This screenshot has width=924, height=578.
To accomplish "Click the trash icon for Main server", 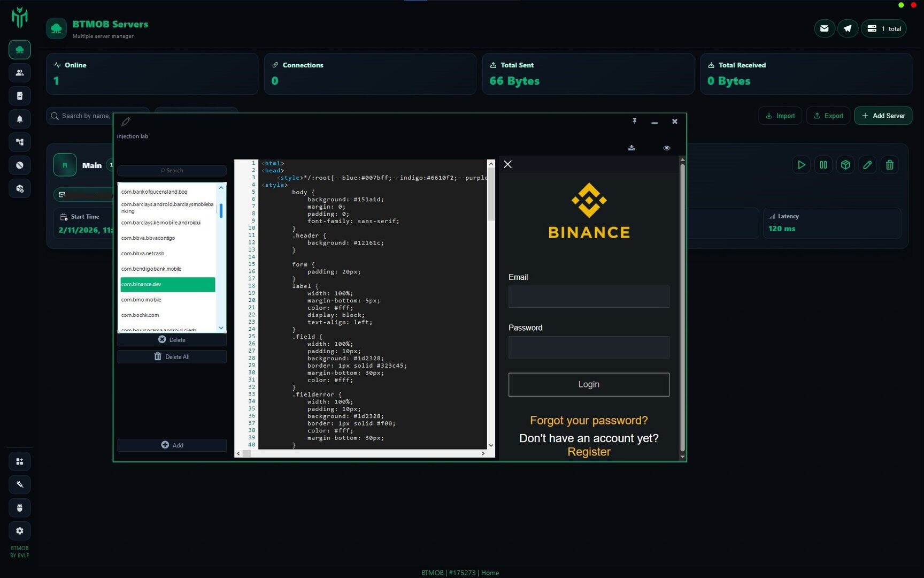I will click(x=889, y=165).
